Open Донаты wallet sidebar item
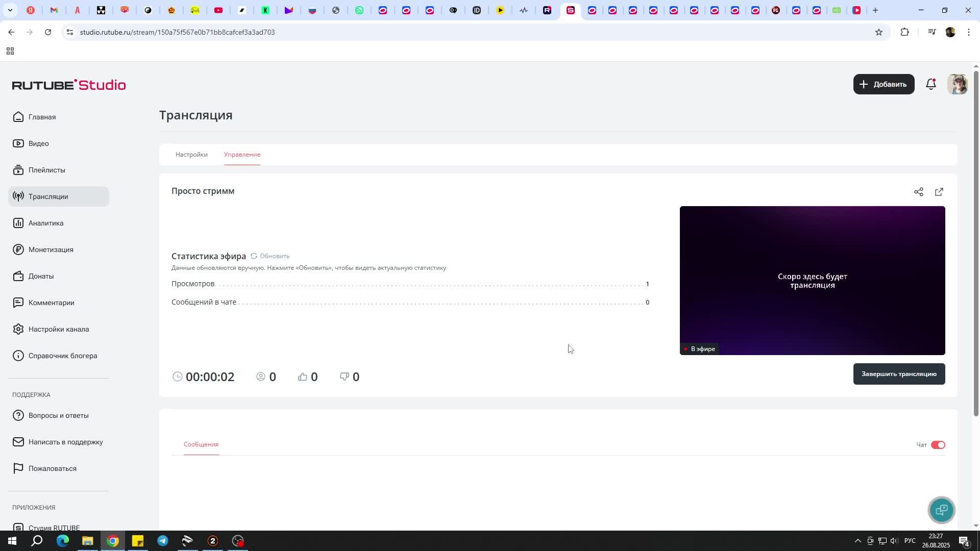980x551 pixels. 41,276
